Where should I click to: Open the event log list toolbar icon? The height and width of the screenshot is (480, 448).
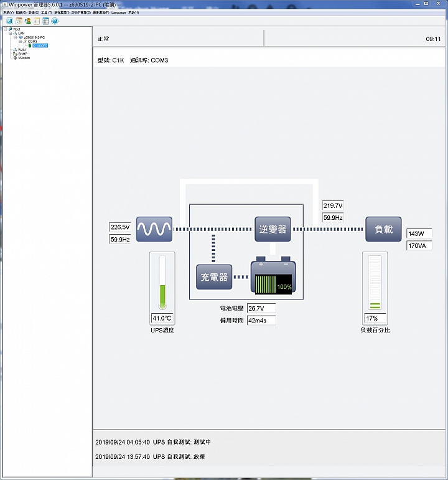pyautogui.click(x=37, y=21)
